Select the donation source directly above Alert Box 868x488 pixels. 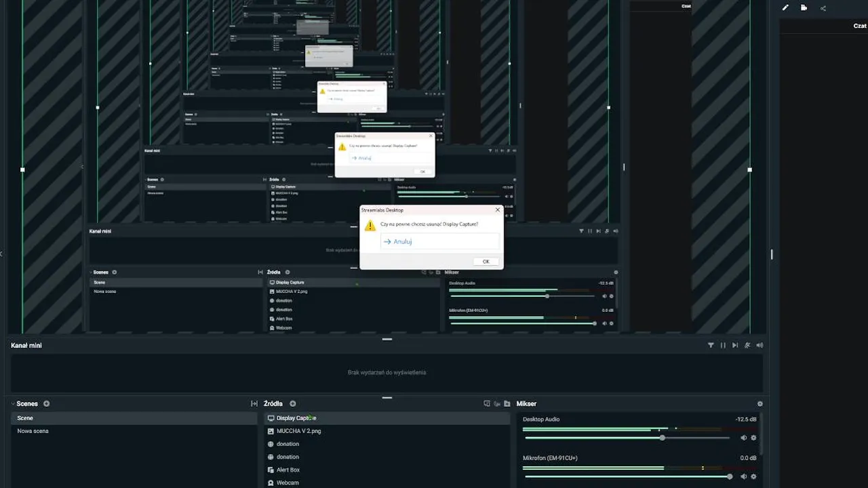pos(387,457)
